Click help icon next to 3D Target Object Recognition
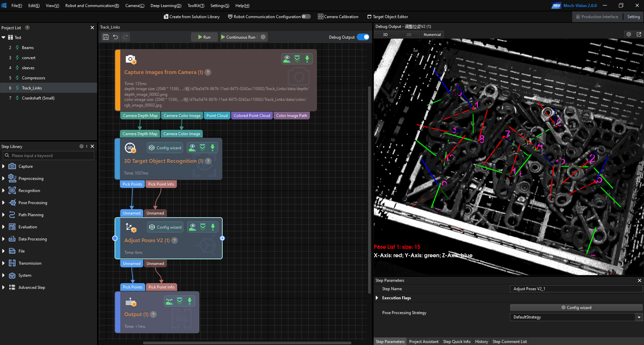Image resolution: width=644 pixels, height=345 pixels. click(x=208, y=161)
